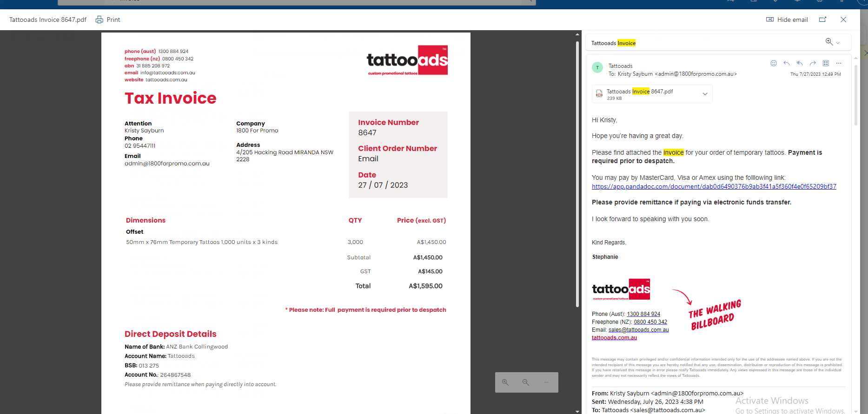Close the attachment preview
868x414 pixels.
coord(843,20)
